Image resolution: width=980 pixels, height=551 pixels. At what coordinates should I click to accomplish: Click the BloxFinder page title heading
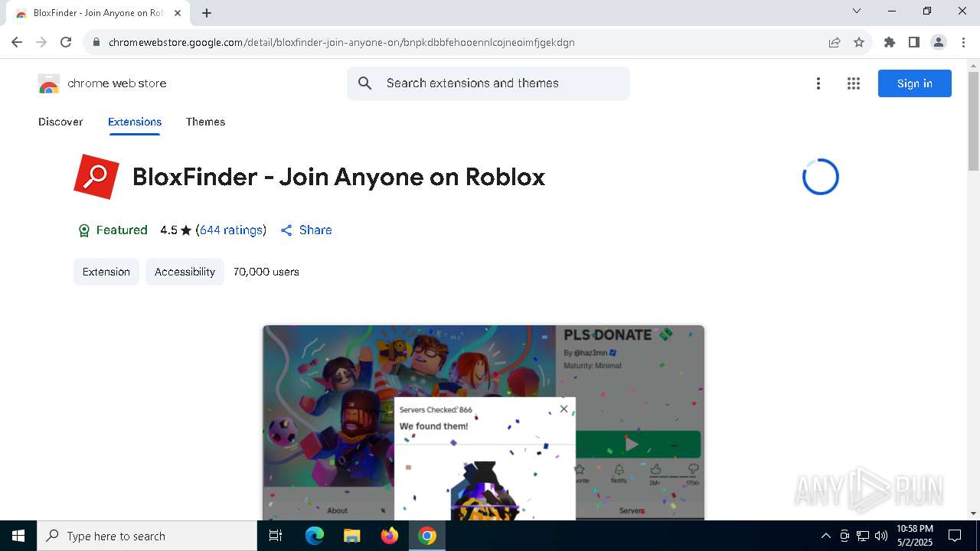[338, 177]
